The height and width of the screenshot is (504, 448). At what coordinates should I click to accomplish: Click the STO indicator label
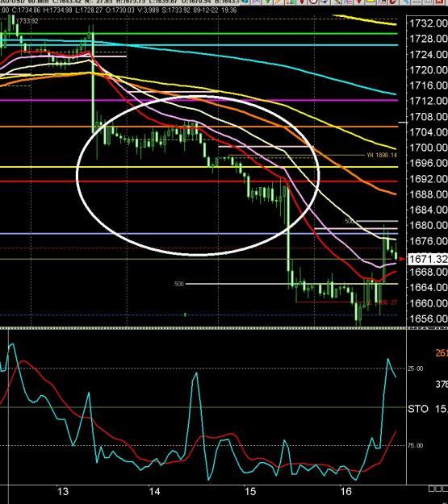pos(418,409)
